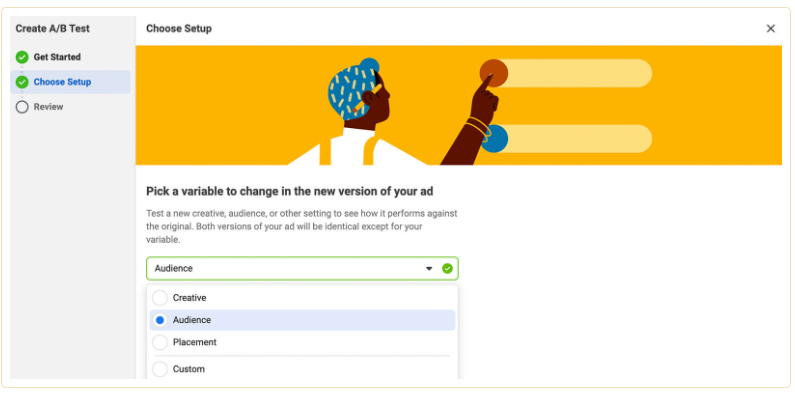Select the Audience radio option
Screen dimensions: 795x393
[x=160, y=320]
